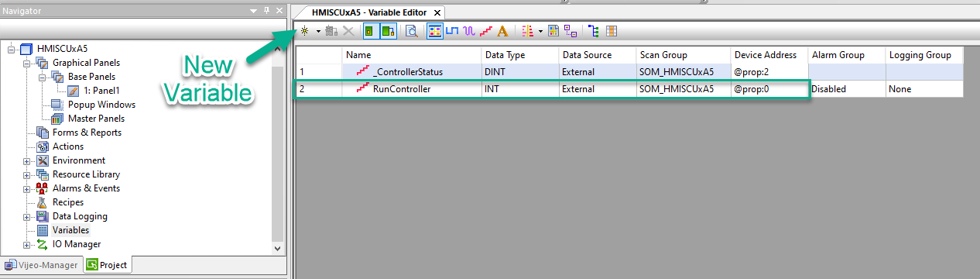The image size is (980, 279).
Task: Open the Navigator panel options dropdown
Action: pos(254,11)
